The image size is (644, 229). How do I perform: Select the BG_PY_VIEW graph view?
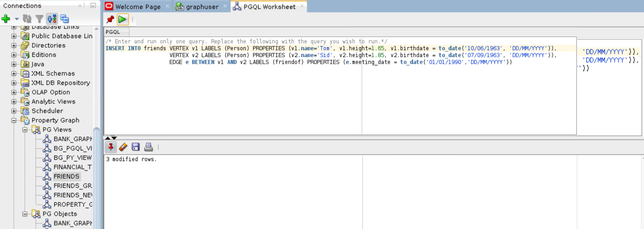(x=73, y=158)
